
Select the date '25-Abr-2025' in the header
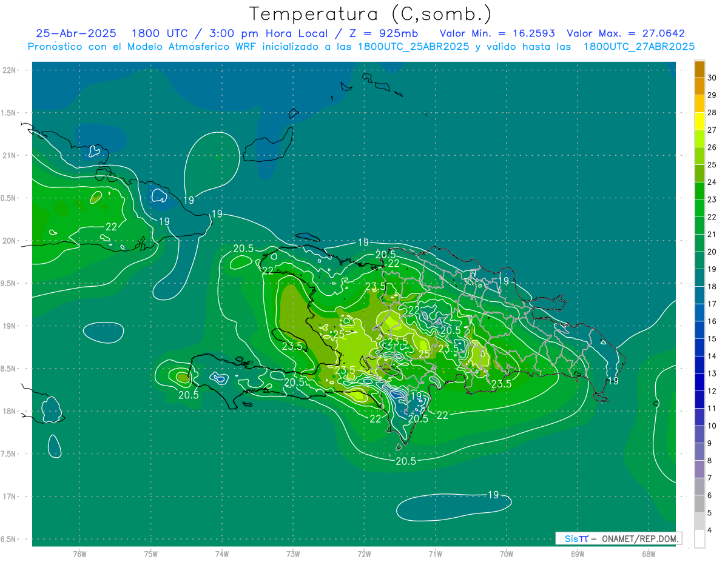(x=75, y=33)
